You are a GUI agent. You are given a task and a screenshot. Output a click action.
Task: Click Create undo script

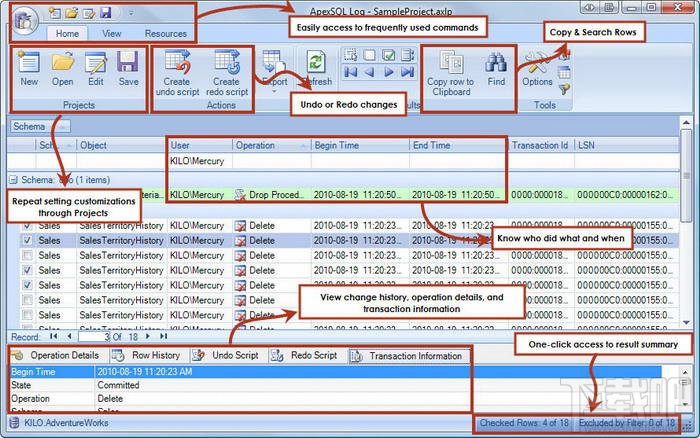pos(177,73)
